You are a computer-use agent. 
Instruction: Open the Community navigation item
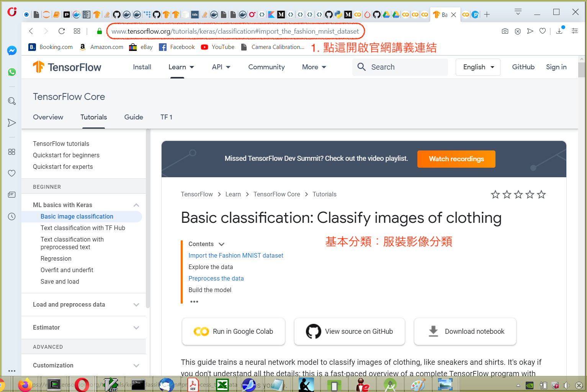point(267,67)
